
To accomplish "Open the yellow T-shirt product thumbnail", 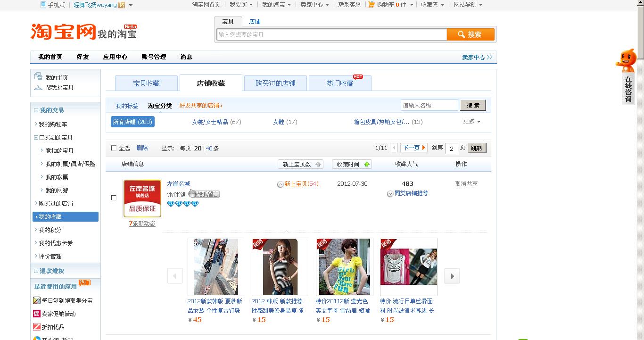I will (x=344, y=267).
